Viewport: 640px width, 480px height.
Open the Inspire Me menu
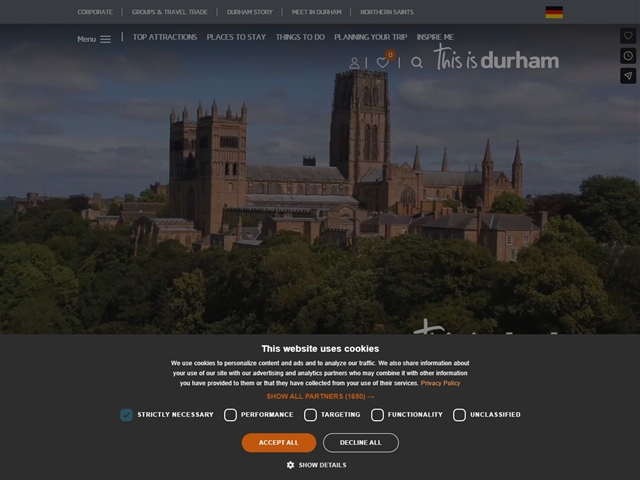coord(435,37)
